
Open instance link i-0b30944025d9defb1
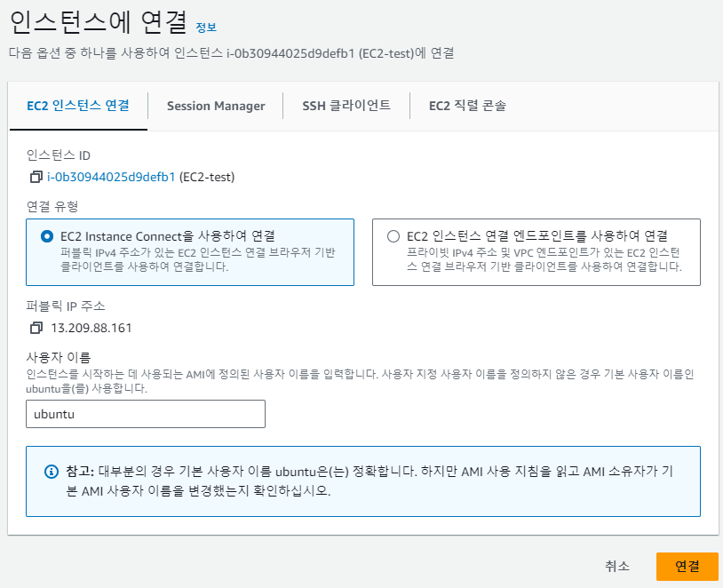[x=111, y=177]
